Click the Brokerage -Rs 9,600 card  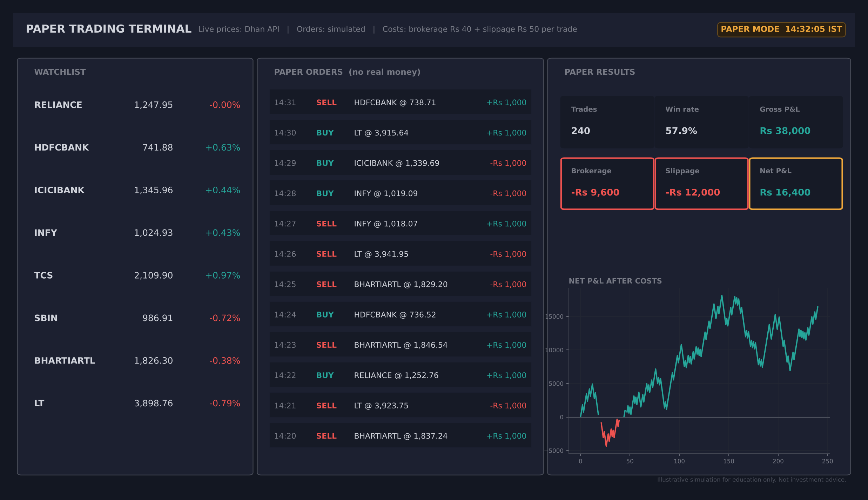607,184
